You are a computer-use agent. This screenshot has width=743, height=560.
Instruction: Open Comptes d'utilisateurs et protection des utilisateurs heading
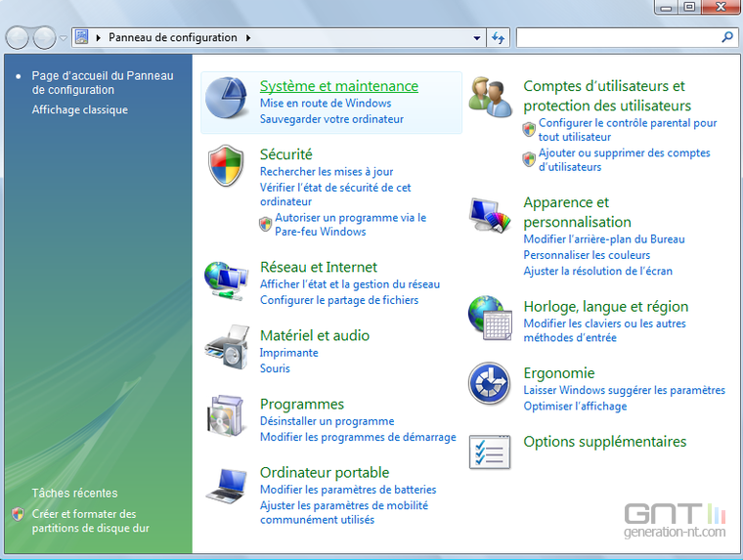(607, 96)
